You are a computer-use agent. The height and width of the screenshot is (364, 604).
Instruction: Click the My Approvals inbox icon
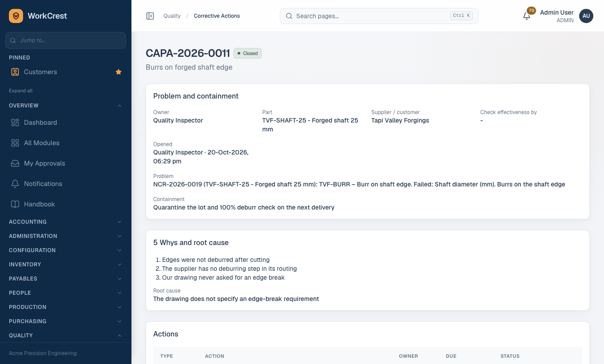click(x=15, y=163)
